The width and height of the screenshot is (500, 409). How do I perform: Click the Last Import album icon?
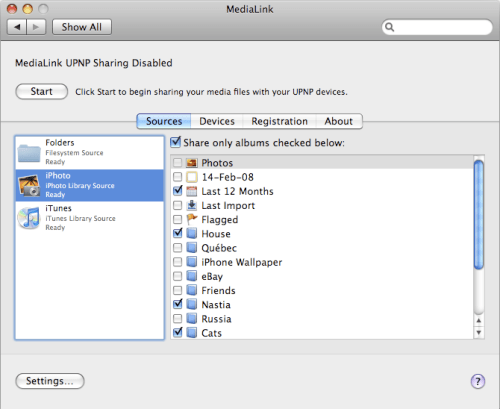192,205
